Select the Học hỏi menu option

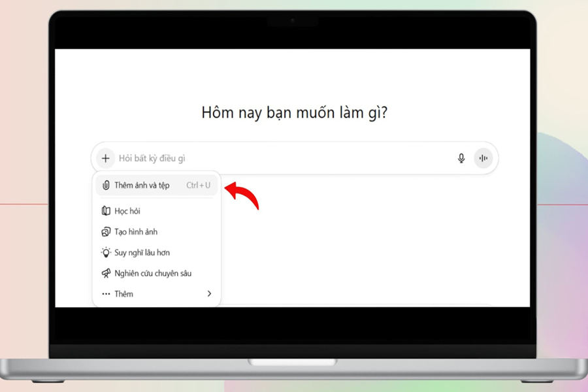point(156,211)
